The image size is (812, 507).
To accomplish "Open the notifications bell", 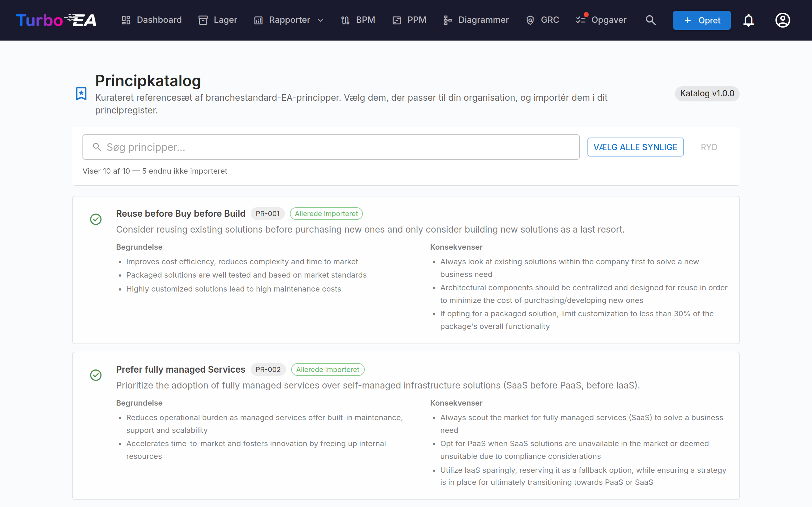I will coord(749,20).
